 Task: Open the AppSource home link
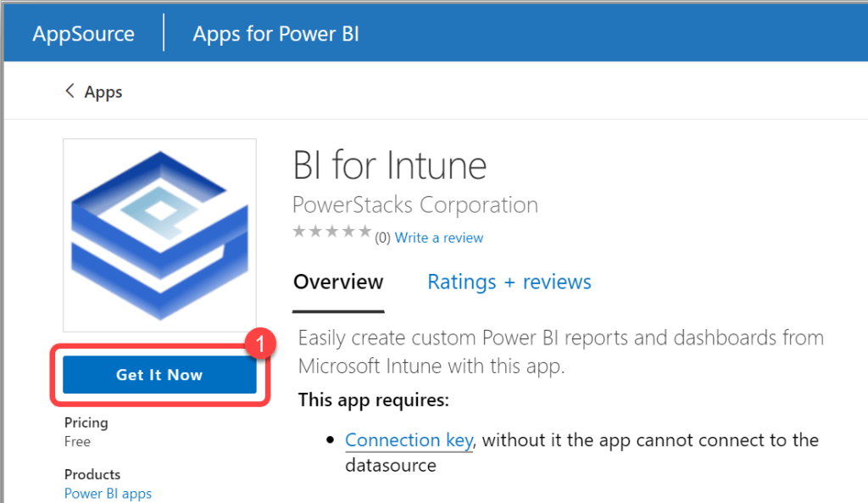(x=83, y=34)
